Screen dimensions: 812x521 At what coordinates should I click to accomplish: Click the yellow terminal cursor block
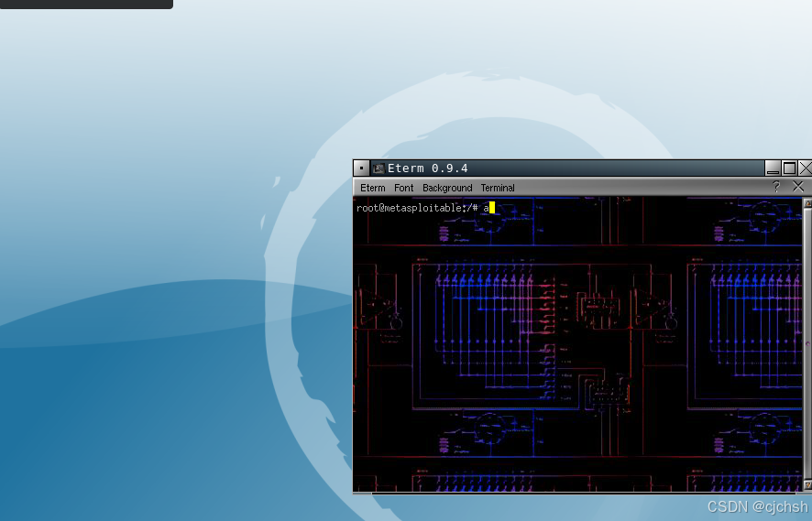(492, 208)
